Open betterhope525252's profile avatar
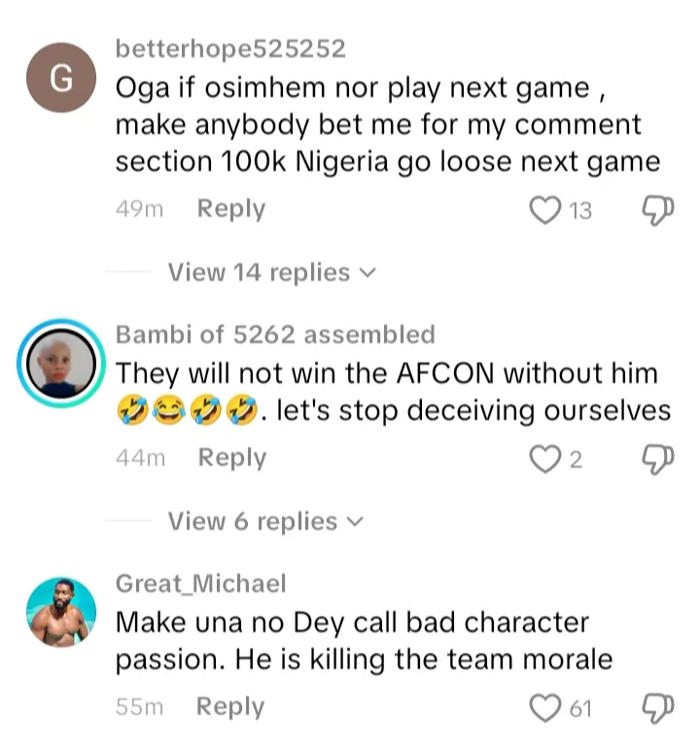 60,82
